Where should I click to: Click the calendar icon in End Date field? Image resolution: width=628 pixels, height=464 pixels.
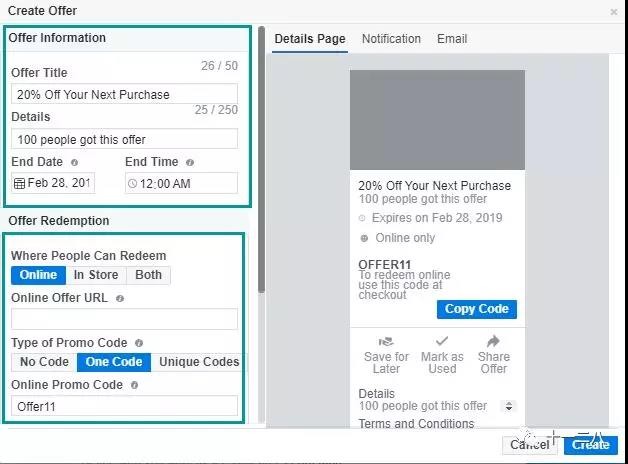tap(20, 183)
